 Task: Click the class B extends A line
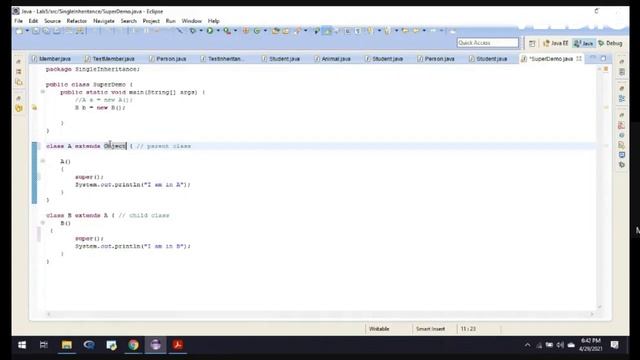point(108,215)
